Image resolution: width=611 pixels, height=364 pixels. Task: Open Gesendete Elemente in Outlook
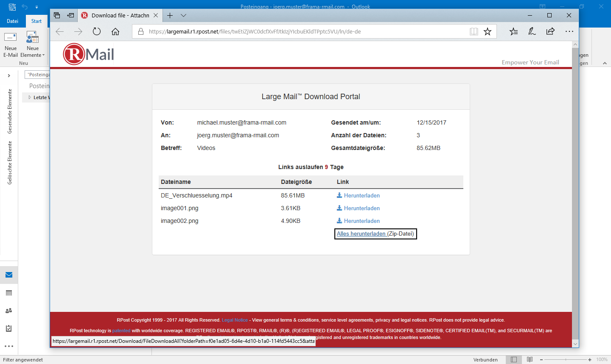(9, 111)
